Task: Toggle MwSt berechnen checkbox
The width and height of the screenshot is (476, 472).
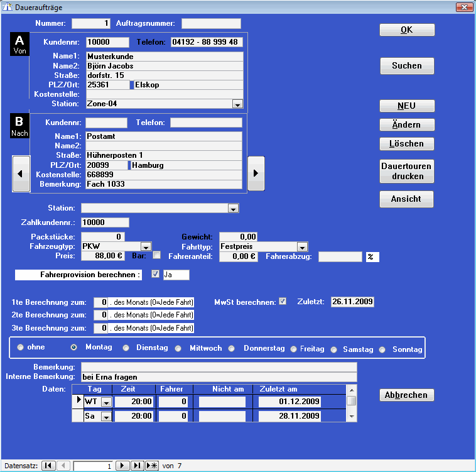Action: [283, 301]
